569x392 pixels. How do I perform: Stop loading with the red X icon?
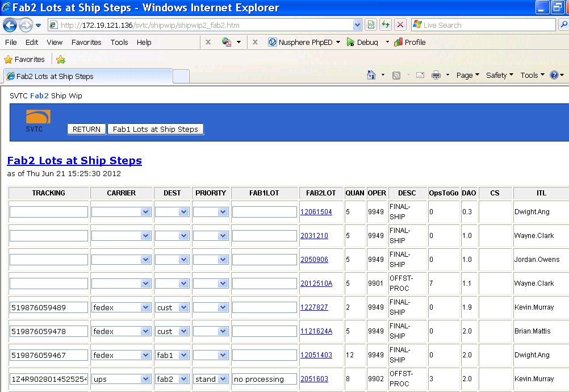(x=400, y=24)
